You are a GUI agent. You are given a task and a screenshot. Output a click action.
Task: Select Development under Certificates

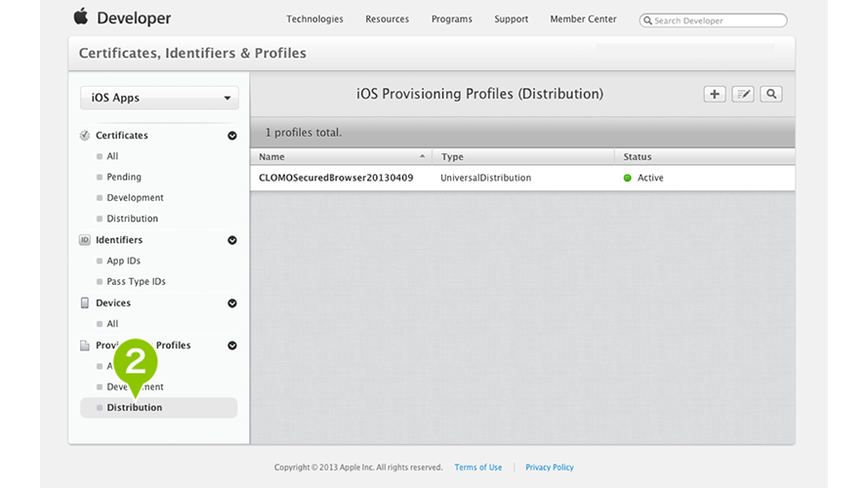click(135, 197)
